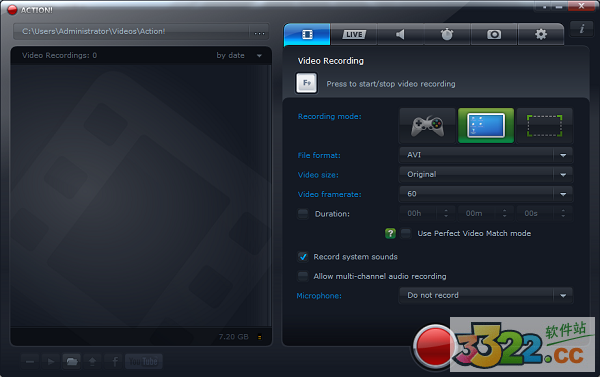600x377 pixels.
Task: Open the Microphone Do not record dropdown
Action: point(486,295)
